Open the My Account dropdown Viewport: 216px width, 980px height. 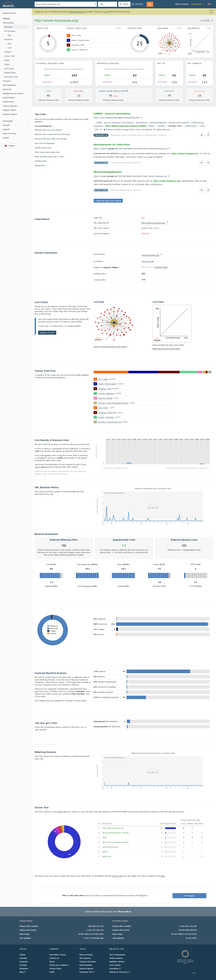tap(198, 4)
